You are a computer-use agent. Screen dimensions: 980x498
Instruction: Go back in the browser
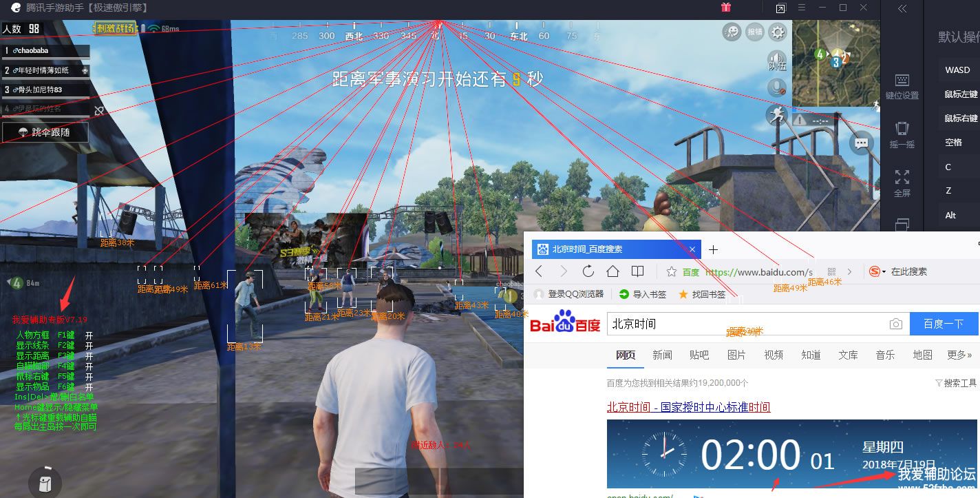pyautogui.click(x=539, y=271)
